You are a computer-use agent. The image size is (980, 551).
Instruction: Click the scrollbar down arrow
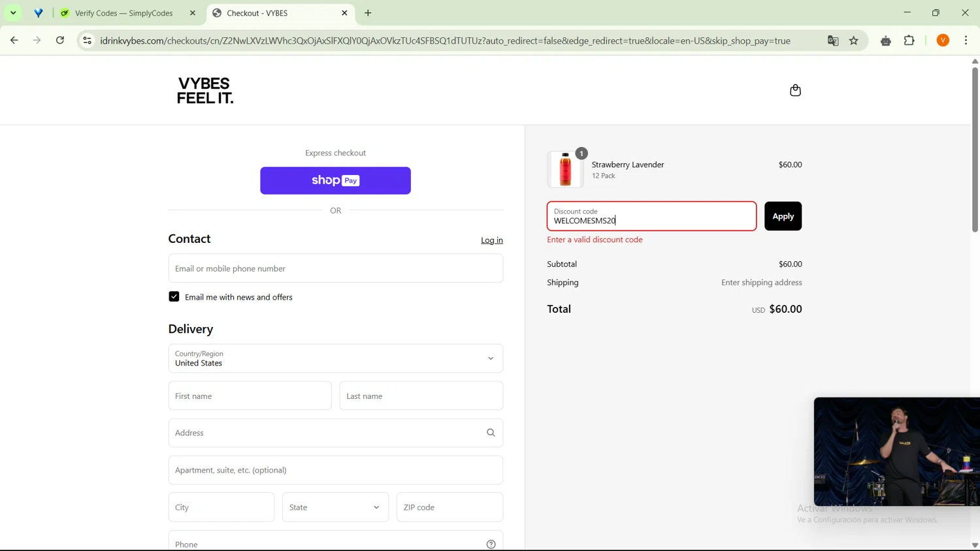point(975,545)
